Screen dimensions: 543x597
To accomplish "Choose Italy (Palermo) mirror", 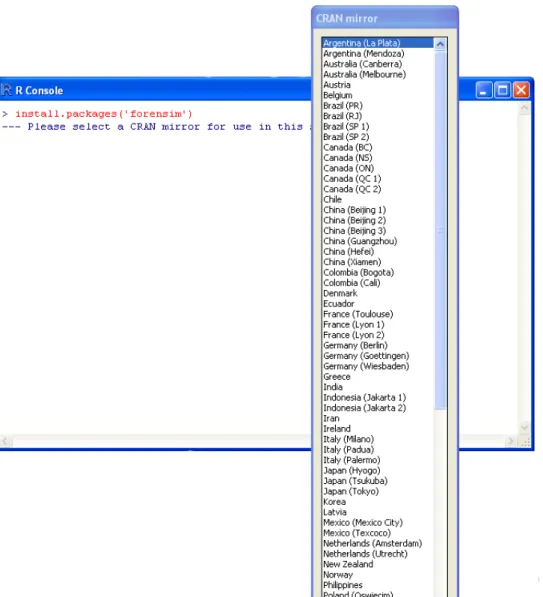I will pyautogui.click(x=378, y=460).
